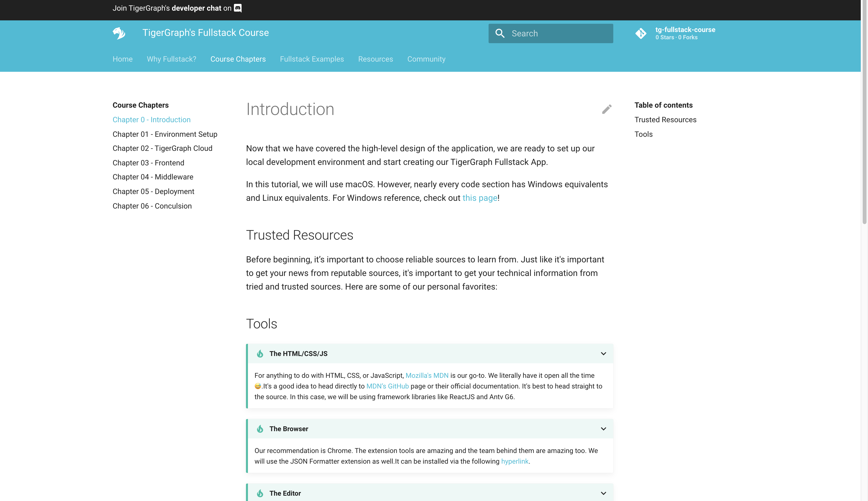868x501 pixels.
Task: Go to the Home tab
Action: click(x=123, y=59)
